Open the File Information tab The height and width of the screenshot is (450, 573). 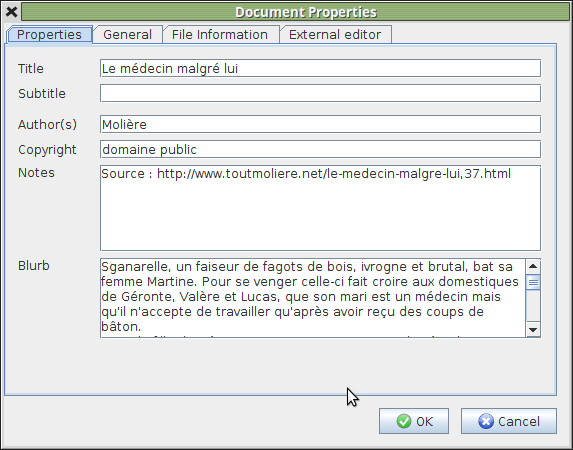coord(220,35)
